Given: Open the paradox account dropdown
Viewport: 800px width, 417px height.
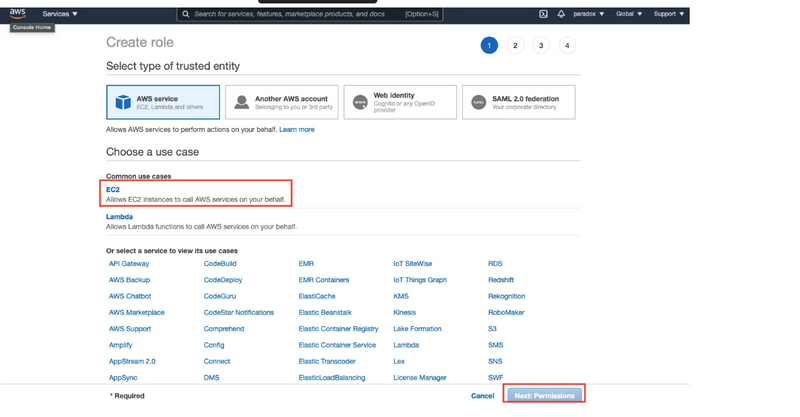Looking at the screenshot, I should coord(587,14).
